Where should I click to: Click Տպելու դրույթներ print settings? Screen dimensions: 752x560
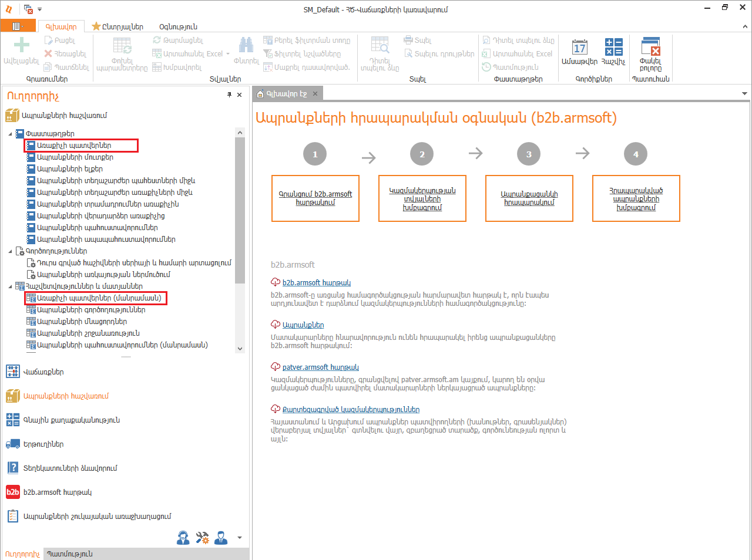coord(439,53)
